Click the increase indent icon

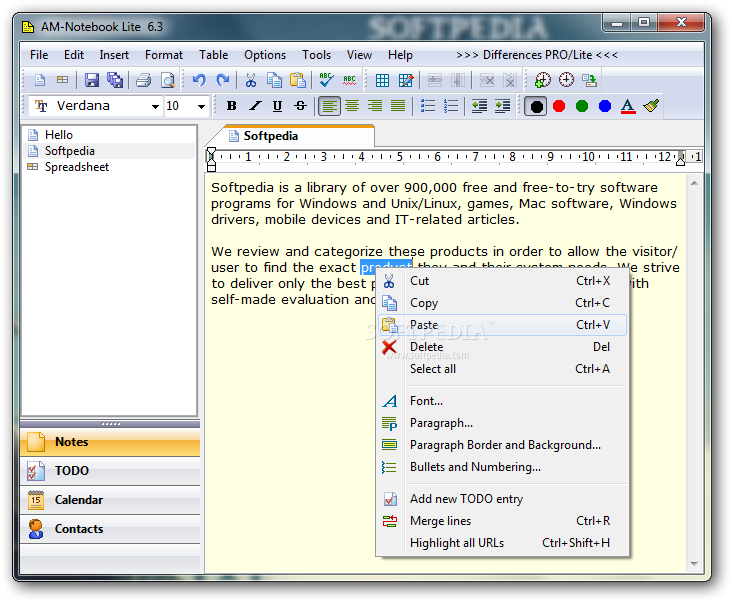[x=502, y=106]
